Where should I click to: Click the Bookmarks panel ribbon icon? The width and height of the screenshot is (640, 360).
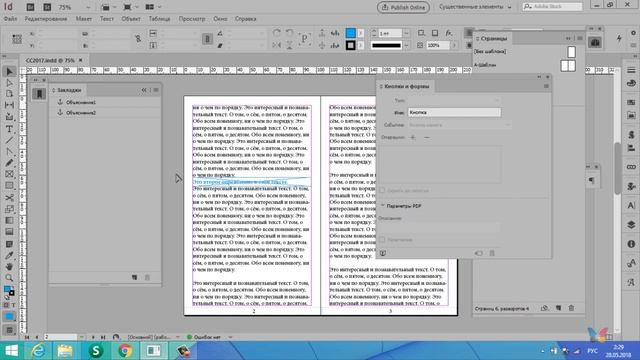coord(39,94)
